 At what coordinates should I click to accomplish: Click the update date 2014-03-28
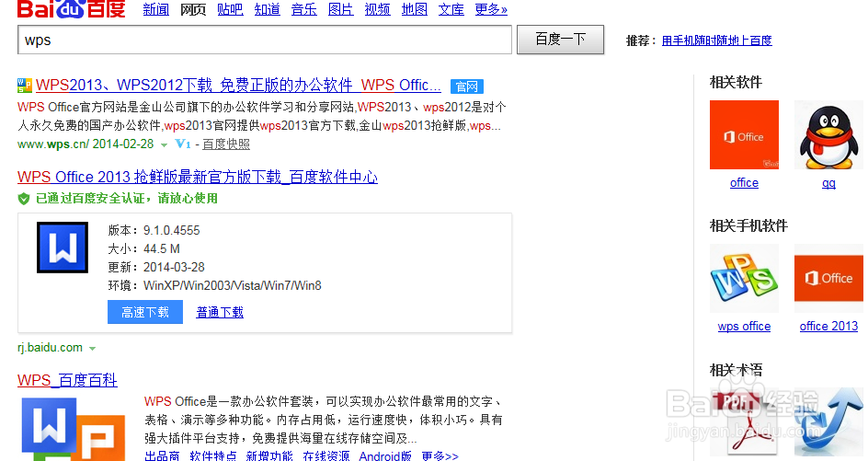coord(174,267)
